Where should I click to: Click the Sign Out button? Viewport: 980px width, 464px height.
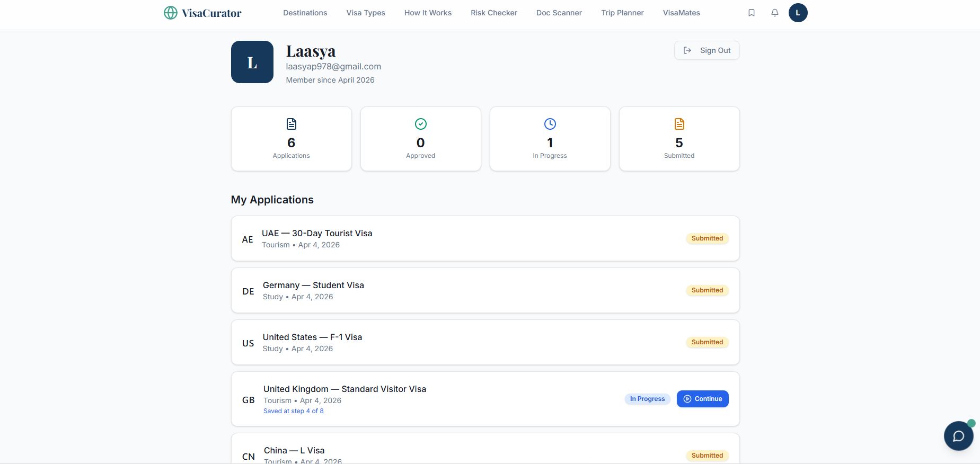[x=707, y=50]
